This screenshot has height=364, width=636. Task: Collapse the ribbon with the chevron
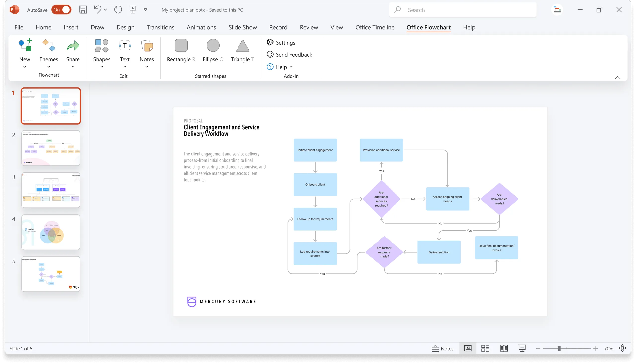(x=618, y=78)
